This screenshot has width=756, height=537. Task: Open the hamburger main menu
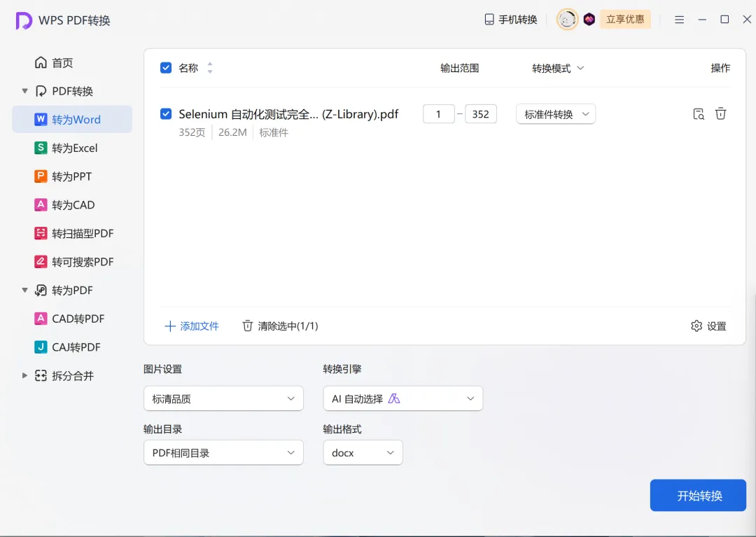pos(679,20)
